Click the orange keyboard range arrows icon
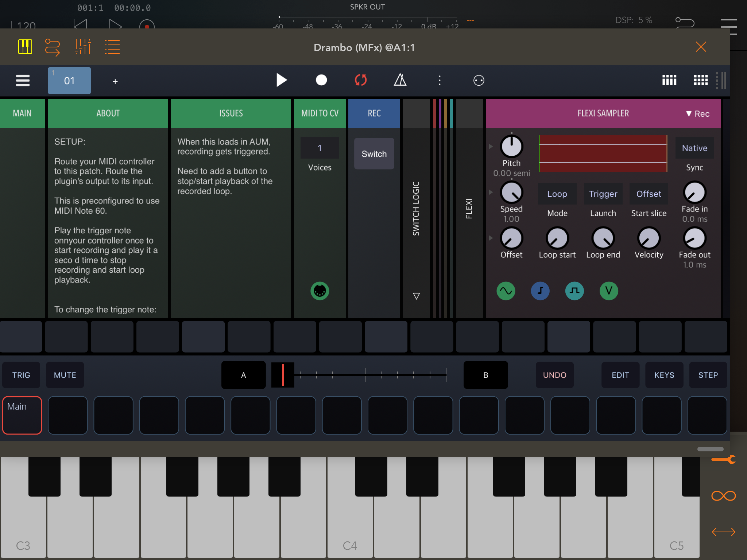 pyautogui.click(x=724, y=532)
